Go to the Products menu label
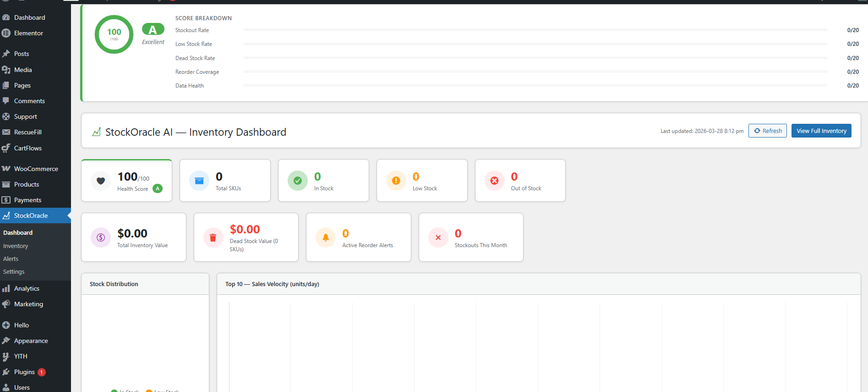 click(x=27, y=184)
